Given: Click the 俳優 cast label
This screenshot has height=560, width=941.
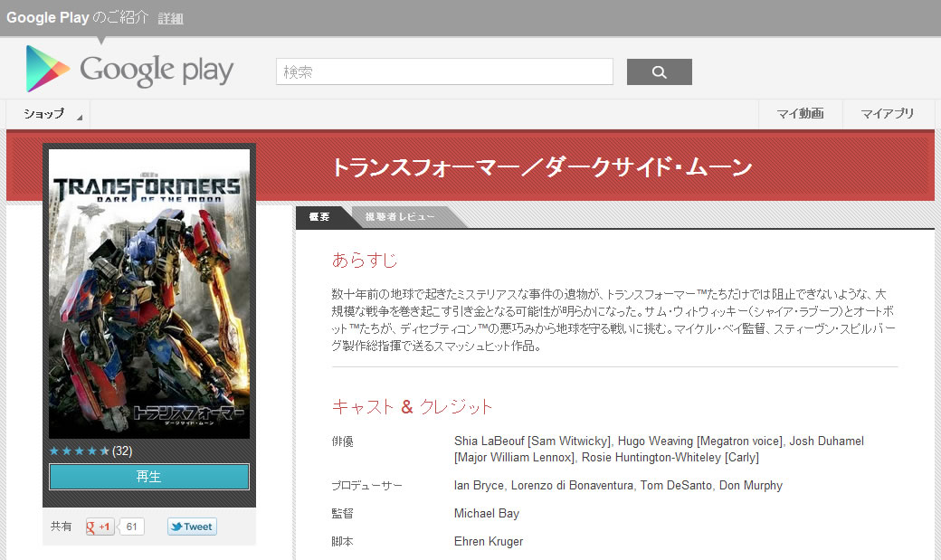Looking at the screenshot, I should 343,441.
